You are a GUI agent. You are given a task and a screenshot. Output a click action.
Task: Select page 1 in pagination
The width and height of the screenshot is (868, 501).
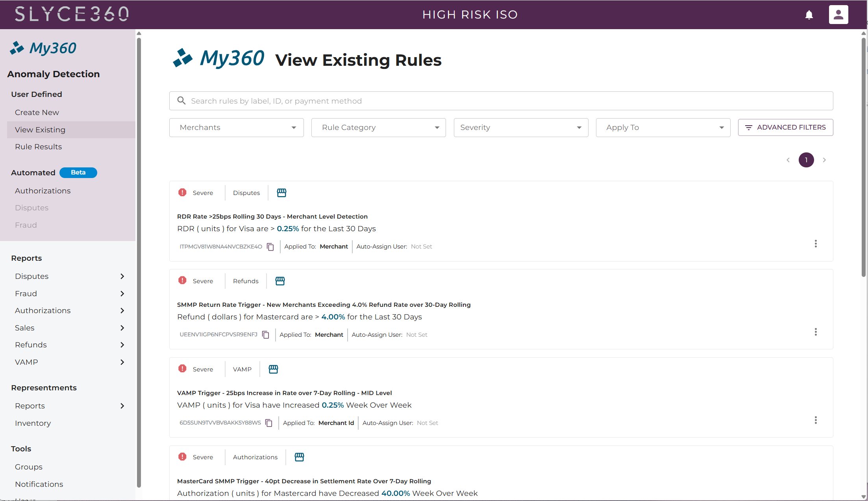coord(806,160)
